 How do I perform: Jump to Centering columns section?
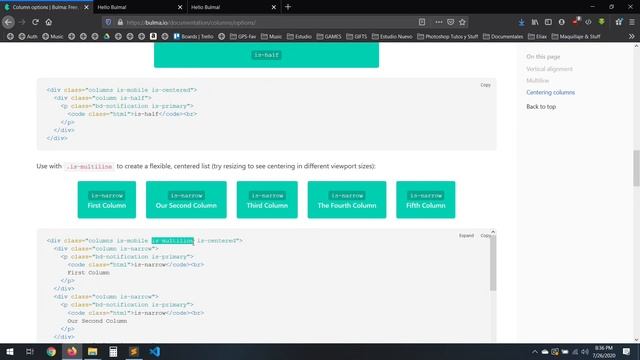(x=550, y=92)
